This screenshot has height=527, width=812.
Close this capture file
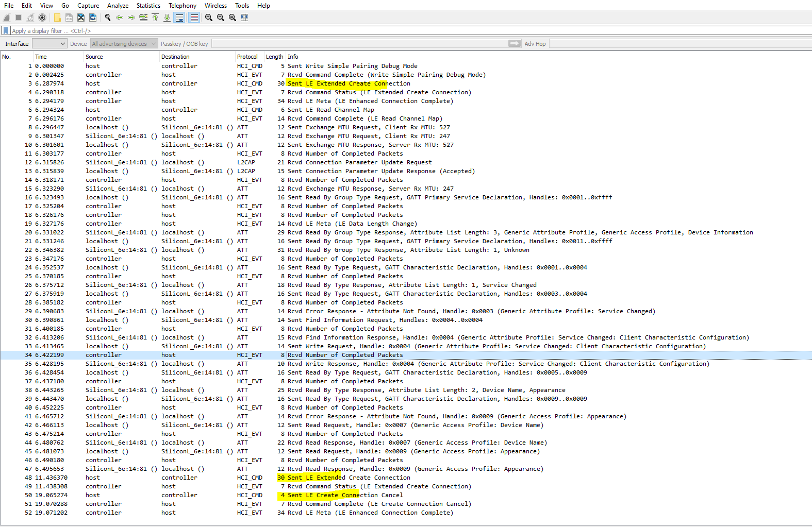tap(81, 18)
